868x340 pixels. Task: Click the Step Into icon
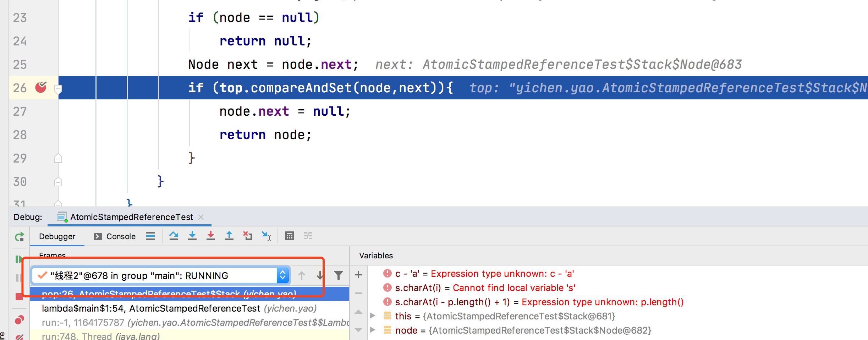192,236
